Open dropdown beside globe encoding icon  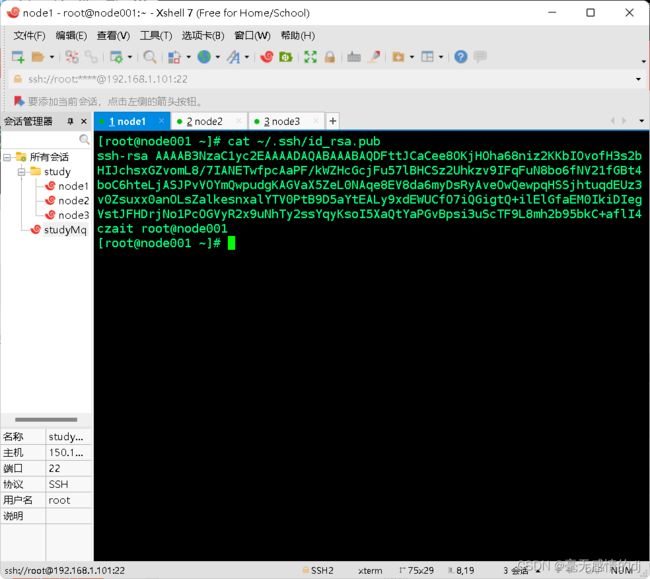click(x=218, y=57)
